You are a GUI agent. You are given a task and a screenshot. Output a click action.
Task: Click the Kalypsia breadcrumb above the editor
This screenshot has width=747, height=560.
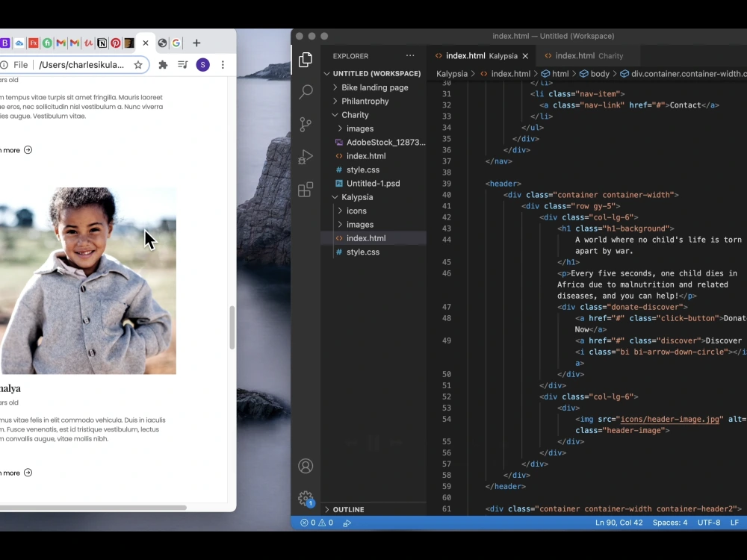(452, 74)
